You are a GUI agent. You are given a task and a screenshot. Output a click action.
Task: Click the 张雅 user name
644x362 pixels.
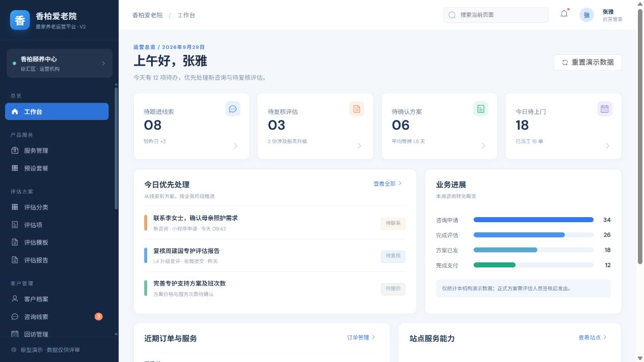point(608,12)
